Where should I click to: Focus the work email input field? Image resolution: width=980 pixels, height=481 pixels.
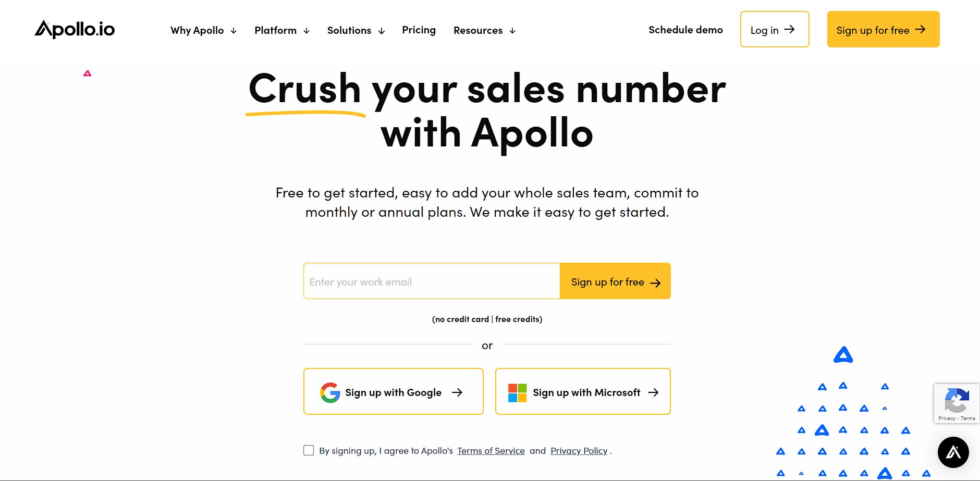432,281
